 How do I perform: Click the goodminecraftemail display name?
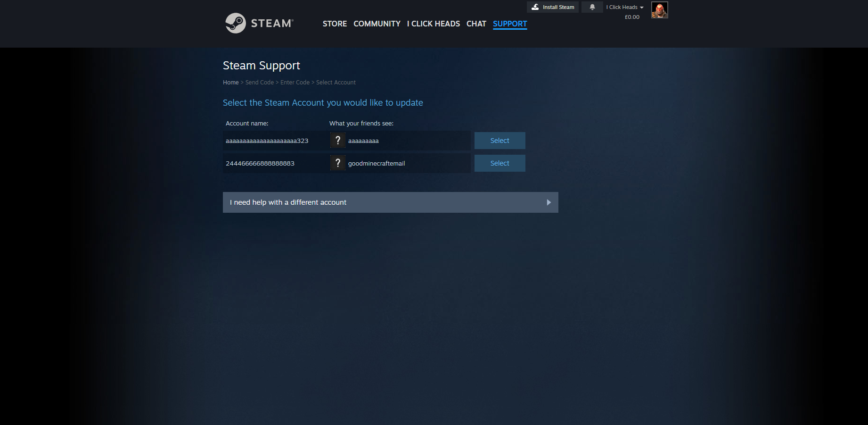click(x=377, y=164)
